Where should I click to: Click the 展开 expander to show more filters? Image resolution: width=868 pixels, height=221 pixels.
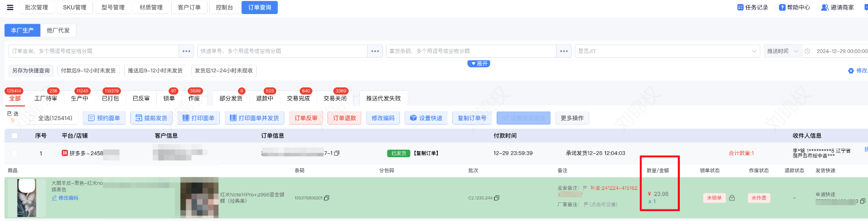(x=479, y=64)
